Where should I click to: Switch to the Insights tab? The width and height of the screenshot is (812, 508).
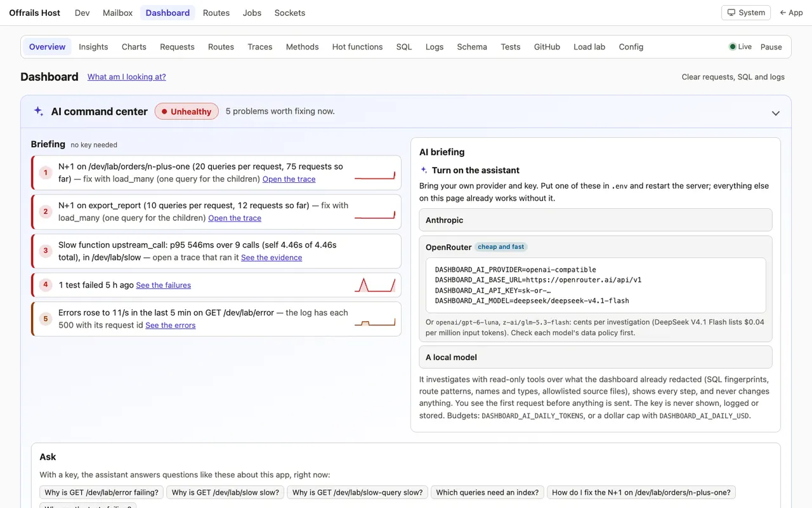pos(93,47)
